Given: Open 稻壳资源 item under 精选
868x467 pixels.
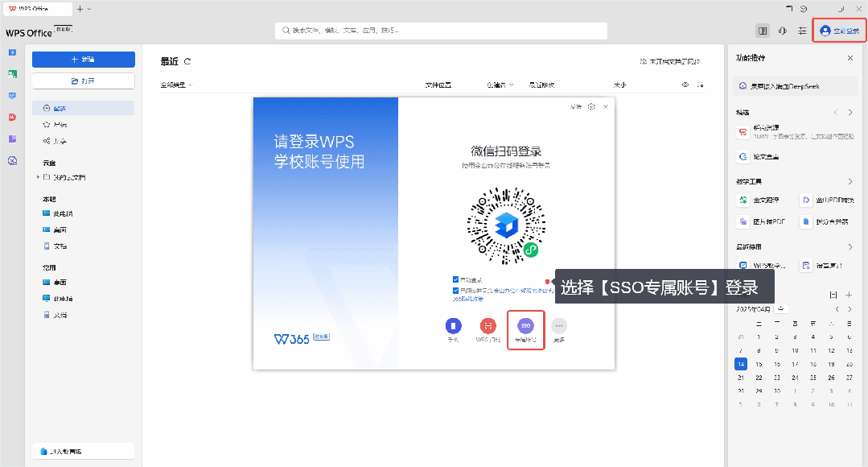Looking at the screenshot, I should [795, 132].
